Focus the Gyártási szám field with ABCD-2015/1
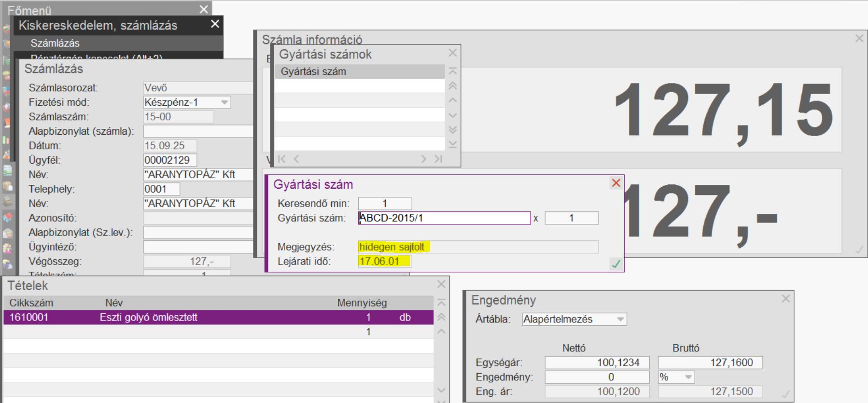This screenshot has height=403, width=868. click(x=444, y=218)
